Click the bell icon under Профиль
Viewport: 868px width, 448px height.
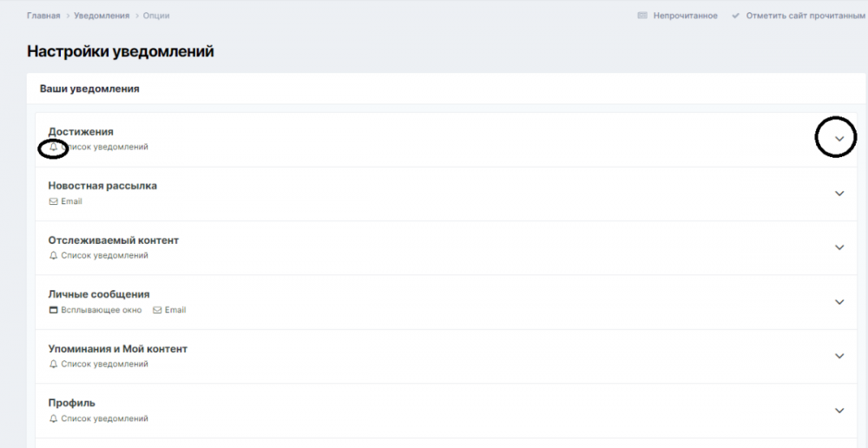tap(53, 418)
